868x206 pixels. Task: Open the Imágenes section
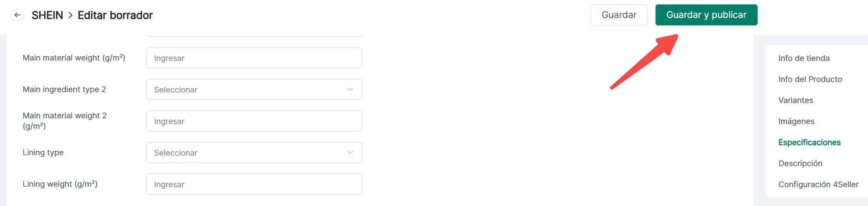coord(796,121)
